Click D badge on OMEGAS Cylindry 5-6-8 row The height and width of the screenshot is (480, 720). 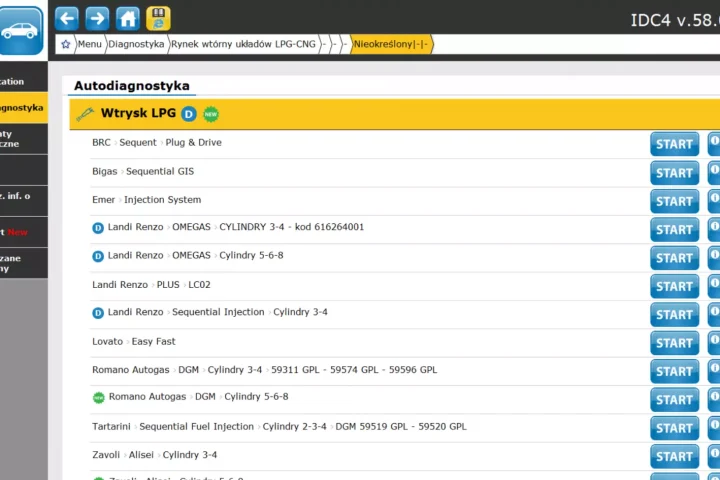coord(98,256)
